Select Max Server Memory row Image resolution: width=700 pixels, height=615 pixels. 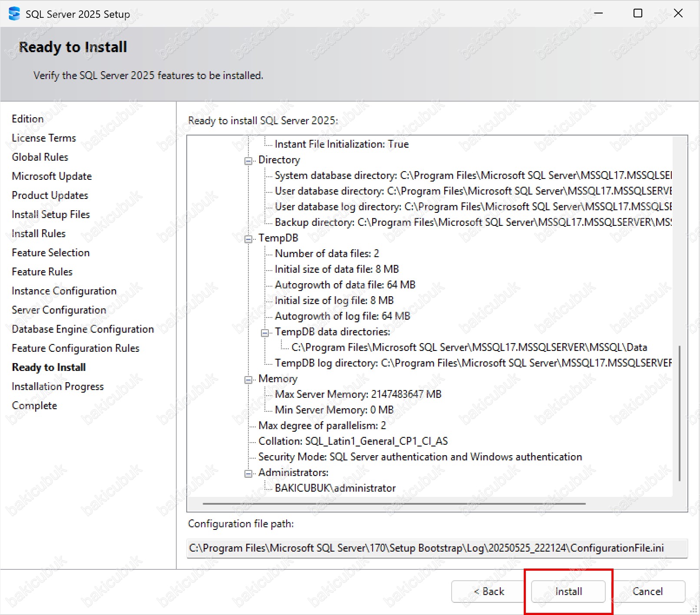(x=358, y=394)
